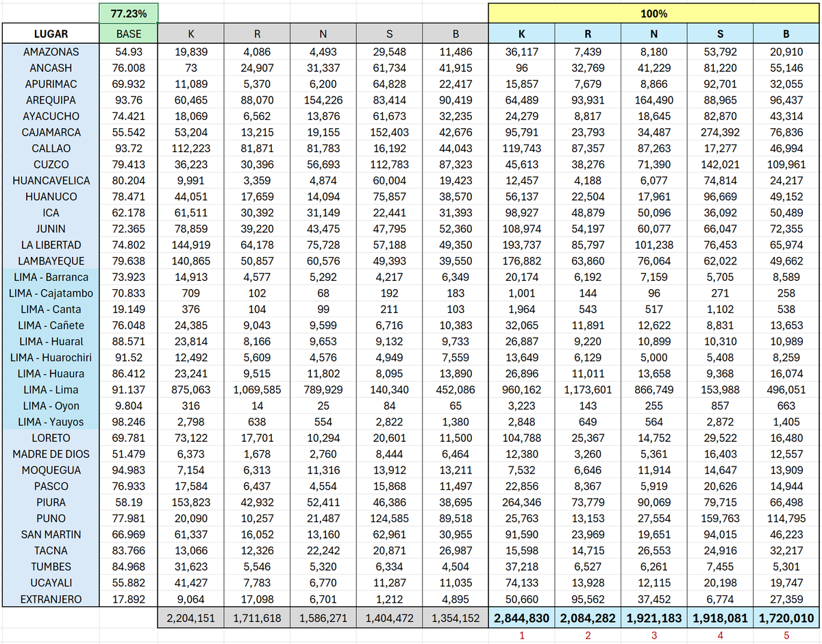822x644 pixels.
Task: Click the LIMA - Barranca label
Action: point(51,277)
